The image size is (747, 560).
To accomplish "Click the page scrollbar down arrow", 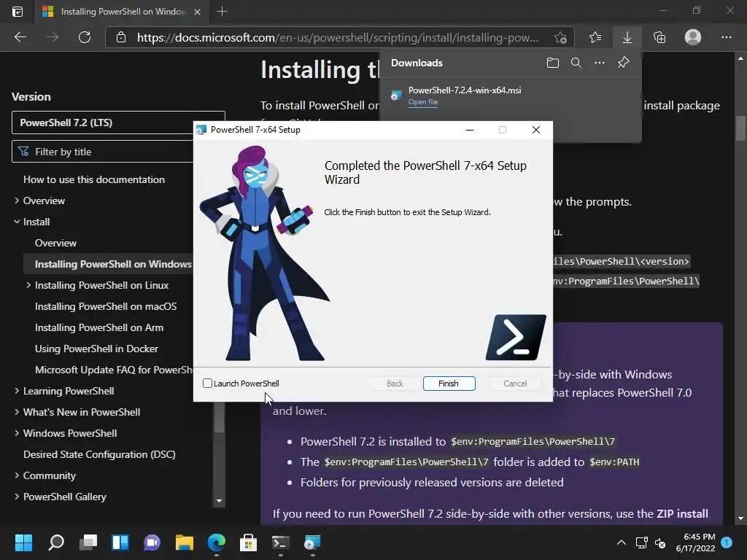I will point(740,518).
